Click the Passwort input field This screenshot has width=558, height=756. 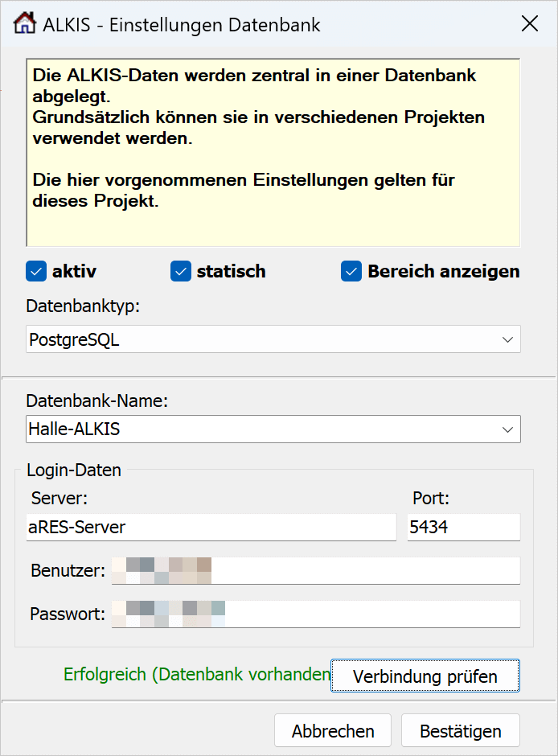pos(315,614)
